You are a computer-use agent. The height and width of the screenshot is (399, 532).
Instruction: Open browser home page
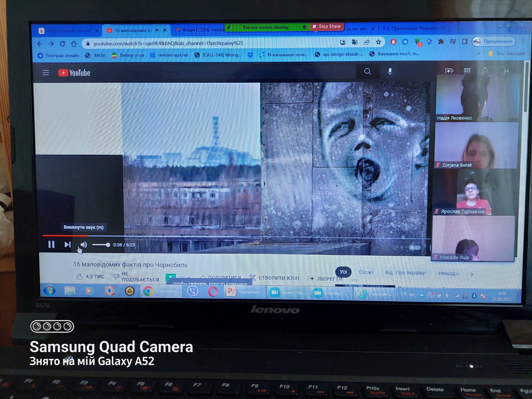tap(74, 44)
